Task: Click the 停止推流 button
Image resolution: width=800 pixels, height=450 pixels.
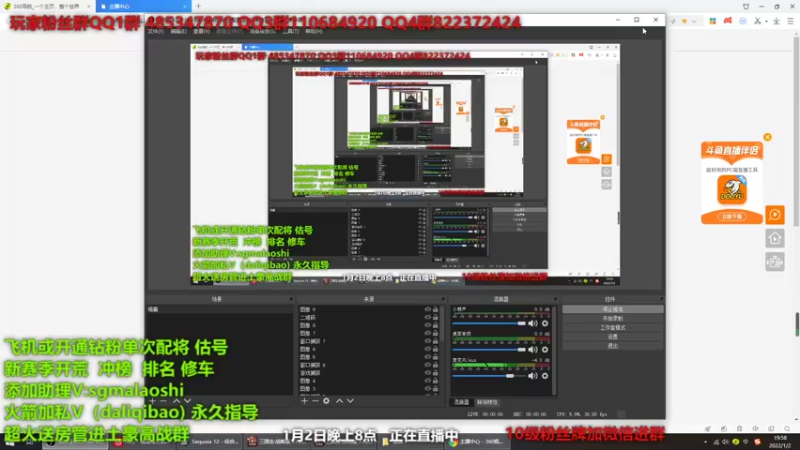Action: pyautogui.click(x=613, y=310)
